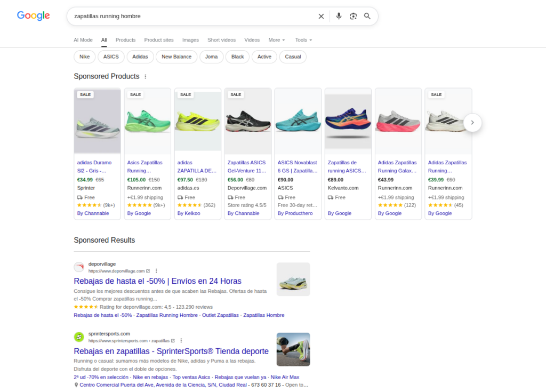Open SprinterSports ad runner thumbnail
Screen dimensions: 546x392
293,349
